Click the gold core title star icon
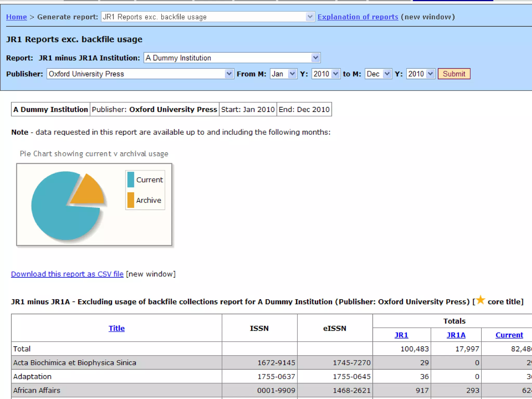 (481, 300)
